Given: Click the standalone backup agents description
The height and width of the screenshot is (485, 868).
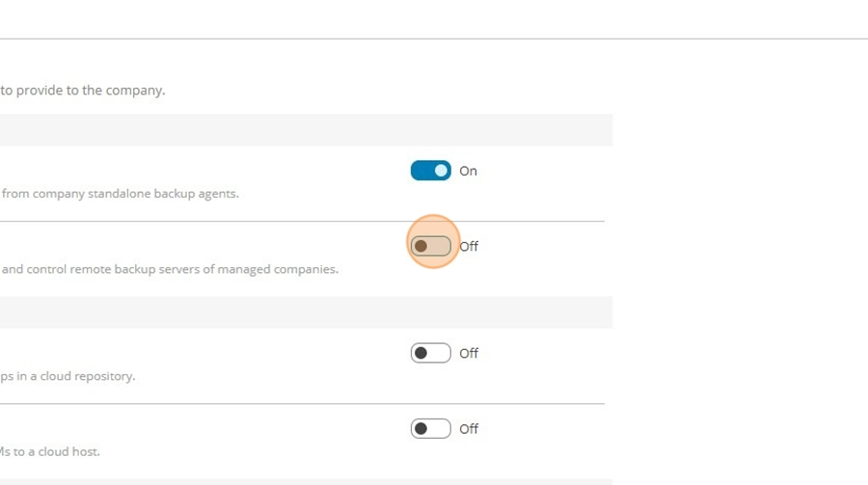Looking at the screenshot, I should coord(121,194).
